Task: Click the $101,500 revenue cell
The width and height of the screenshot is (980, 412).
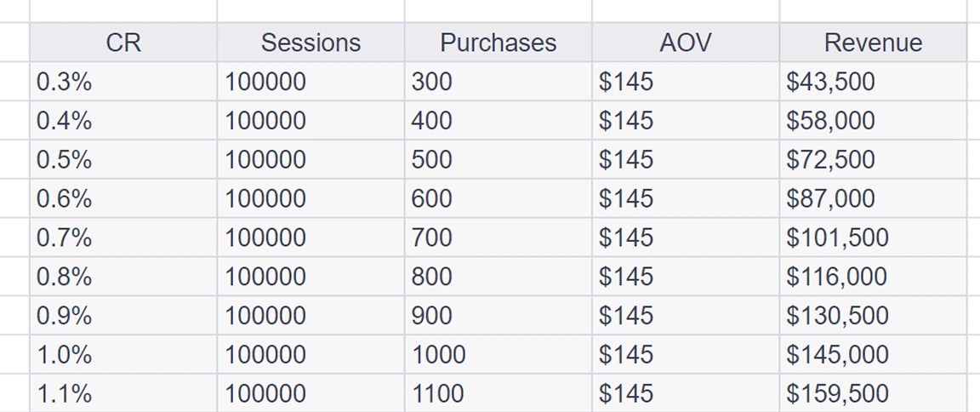Action: (873, 237)
